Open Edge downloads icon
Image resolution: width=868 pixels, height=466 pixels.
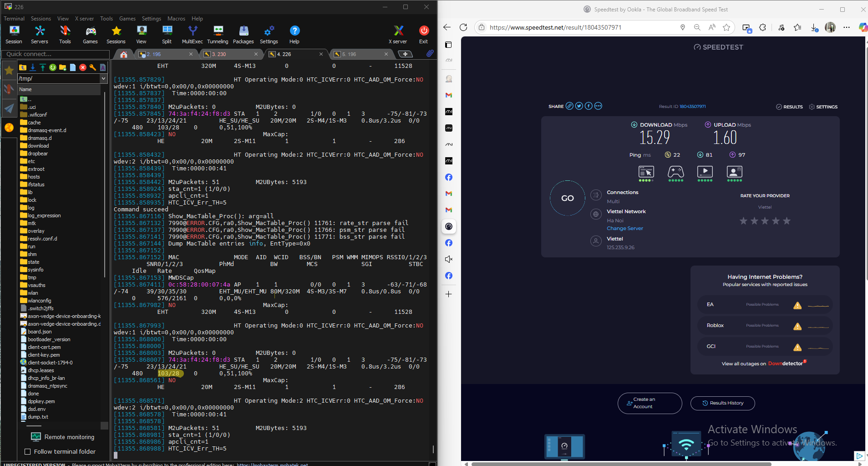(814, 27)
